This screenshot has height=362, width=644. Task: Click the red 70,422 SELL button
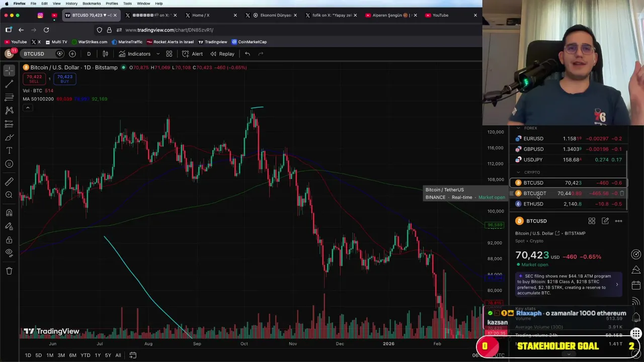tap(34, 79)
